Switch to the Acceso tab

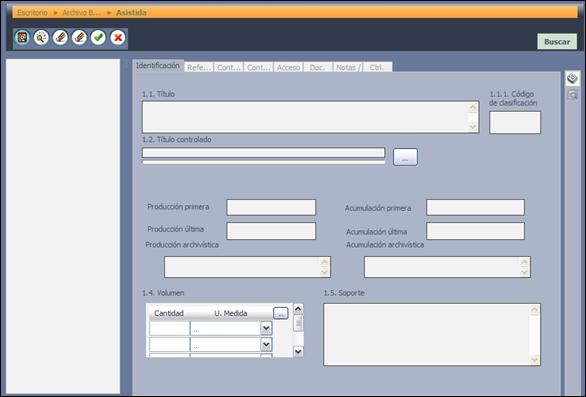click(288, 67)
